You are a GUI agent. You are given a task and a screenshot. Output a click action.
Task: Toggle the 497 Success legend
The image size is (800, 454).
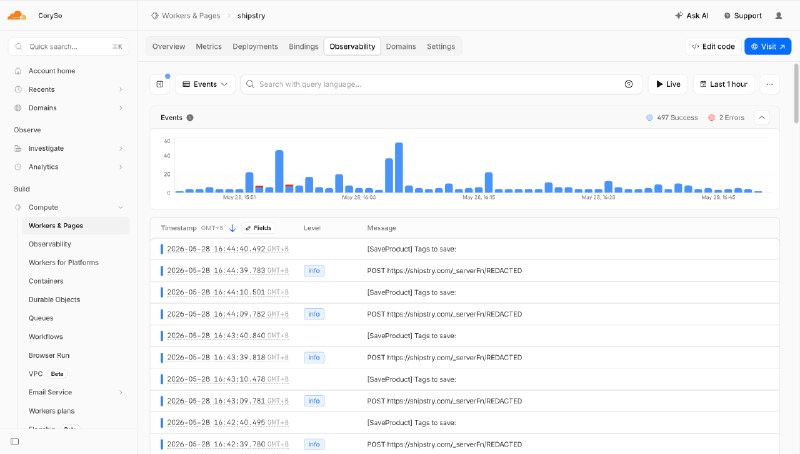(x=671, y=118)
